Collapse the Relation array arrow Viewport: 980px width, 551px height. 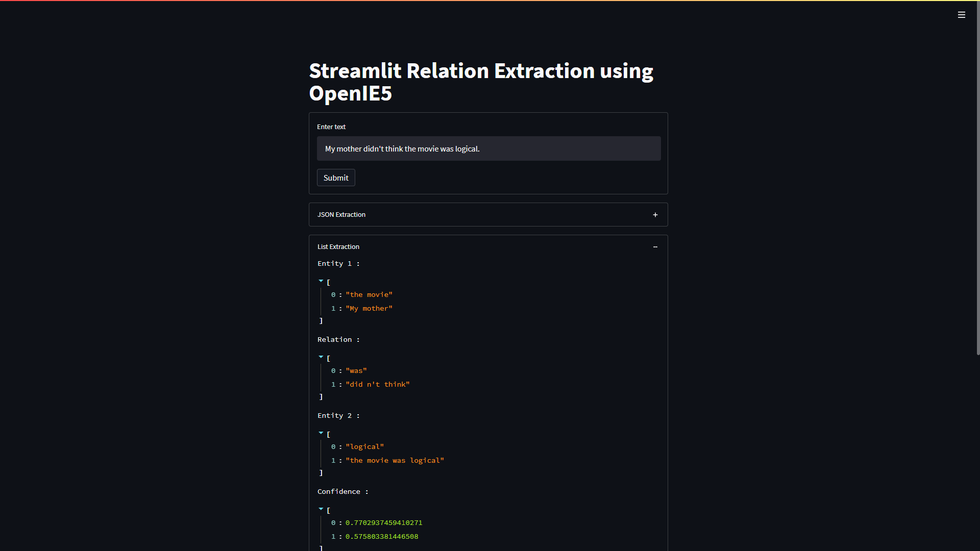321,357
